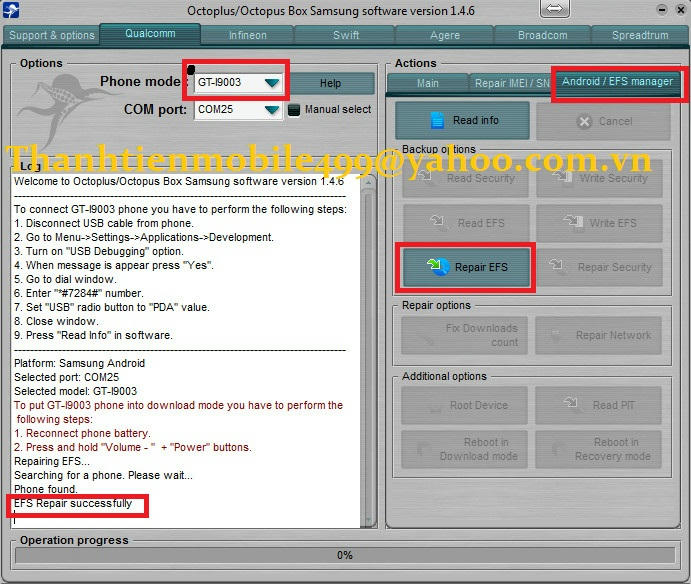691x584 pixels.
Task: Open the Repair IMEI / SN tab
Action: [x=512, y=83]
